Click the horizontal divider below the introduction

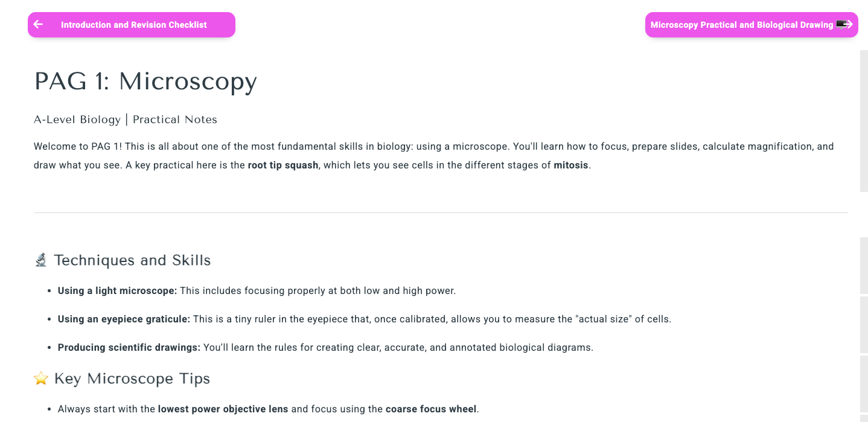coord(441,213)
